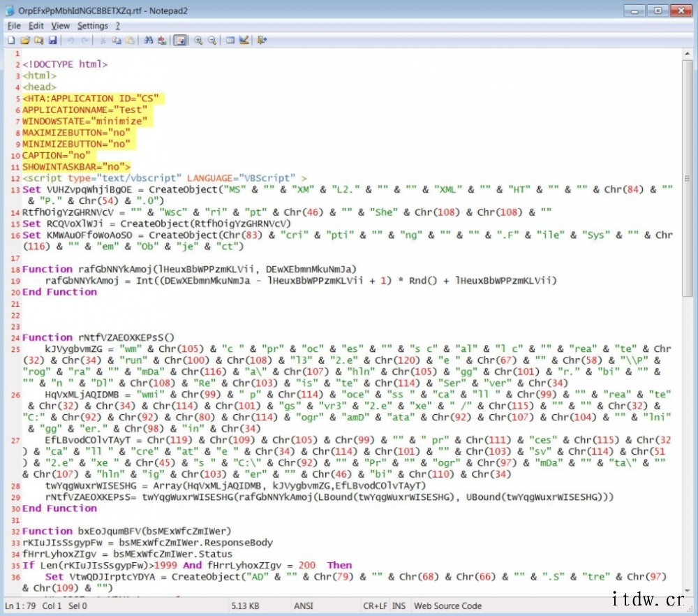
Task: Click the WINDOWSTATE="minimize" line
Action: 84,121
